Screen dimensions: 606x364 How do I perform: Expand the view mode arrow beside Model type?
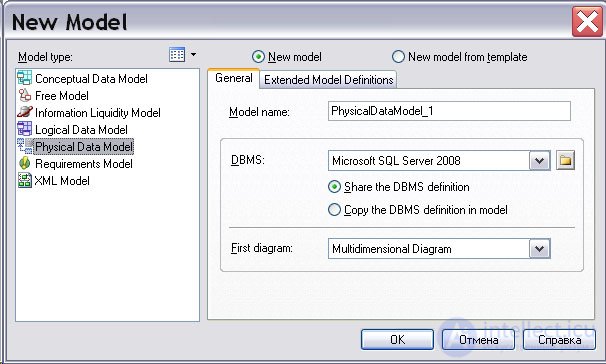point(193,55)
